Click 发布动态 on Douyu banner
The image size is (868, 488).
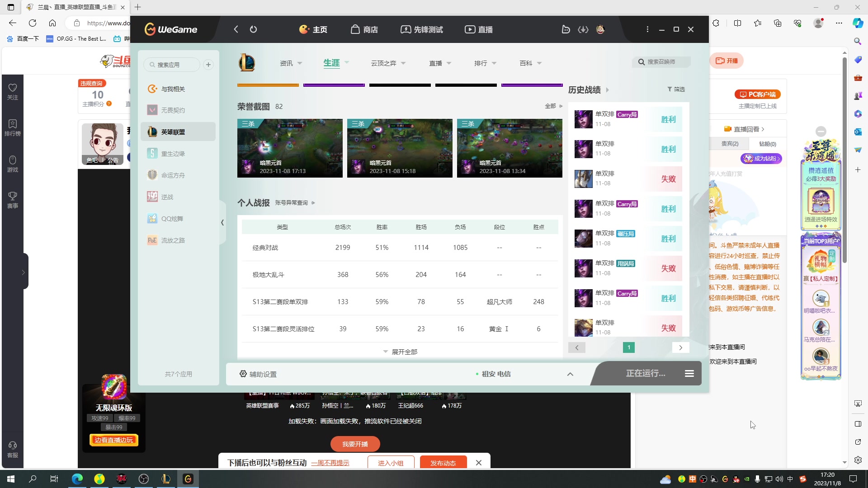443,463
